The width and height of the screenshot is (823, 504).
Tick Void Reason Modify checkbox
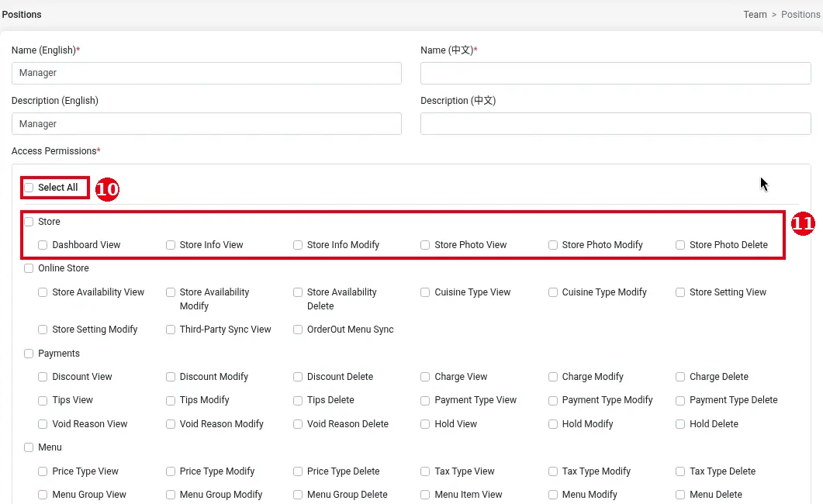tap(171, 424)
